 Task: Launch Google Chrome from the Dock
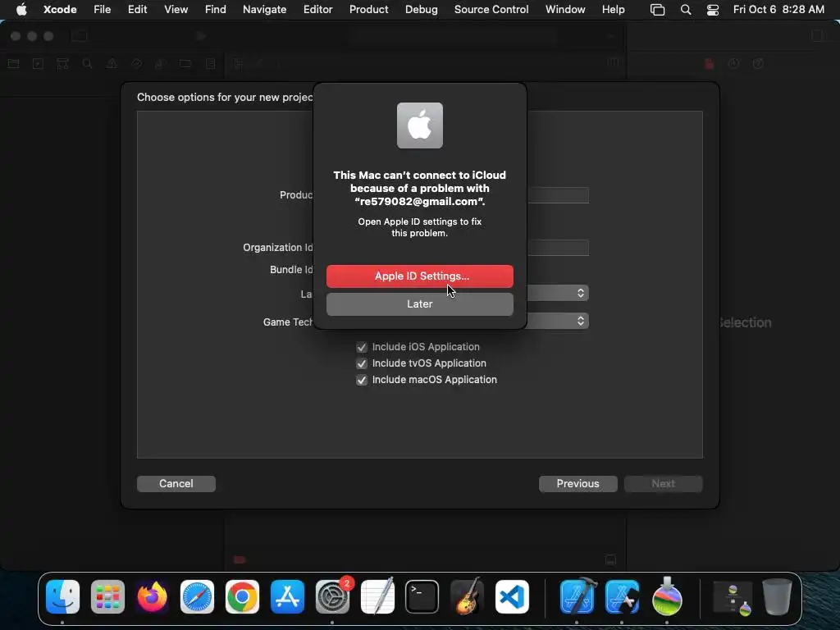pos(242,597)
